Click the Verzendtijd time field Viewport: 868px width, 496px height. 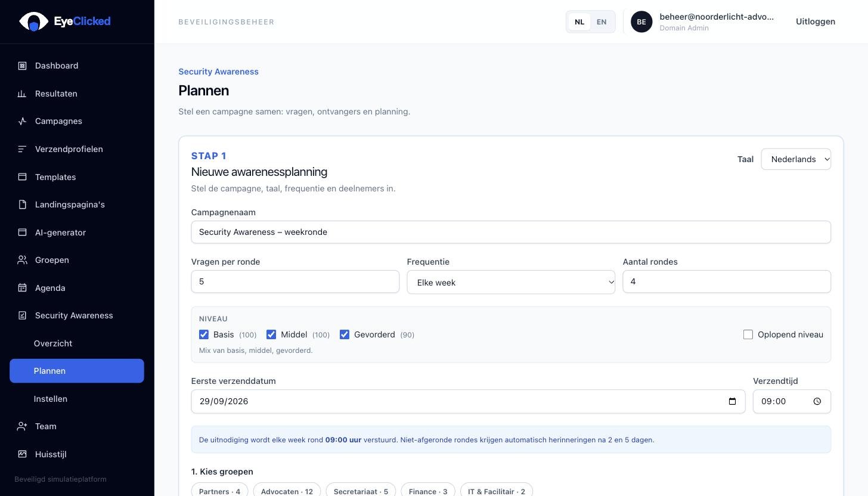click(x=792, y=401)
